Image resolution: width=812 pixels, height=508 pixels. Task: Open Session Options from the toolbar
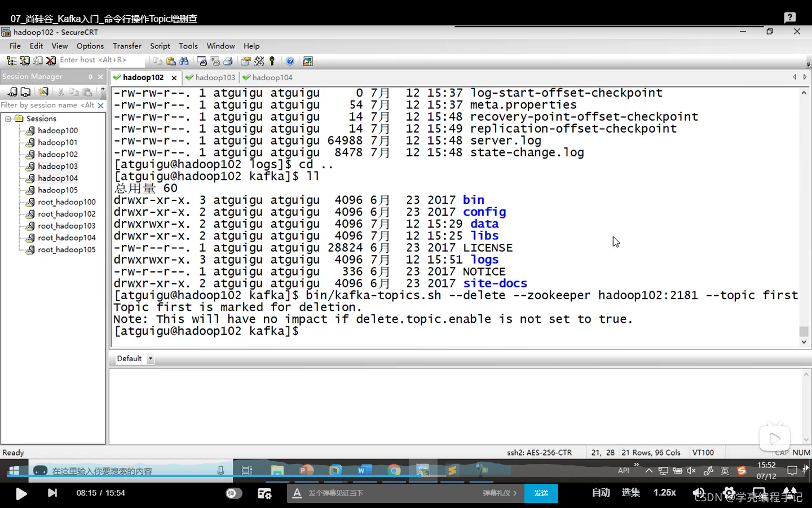246,61
